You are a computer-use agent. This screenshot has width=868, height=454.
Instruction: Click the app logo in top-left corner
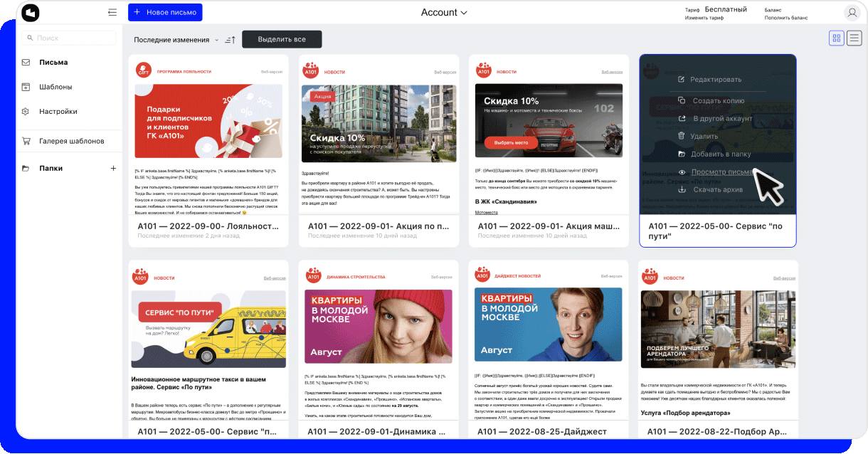click(x=31, y=12)
